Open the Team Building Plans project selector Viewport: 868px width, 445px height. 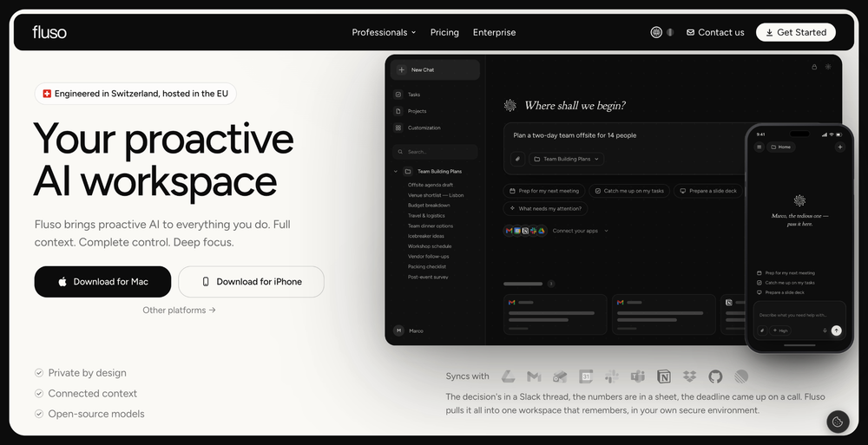[x=567, y=159]
